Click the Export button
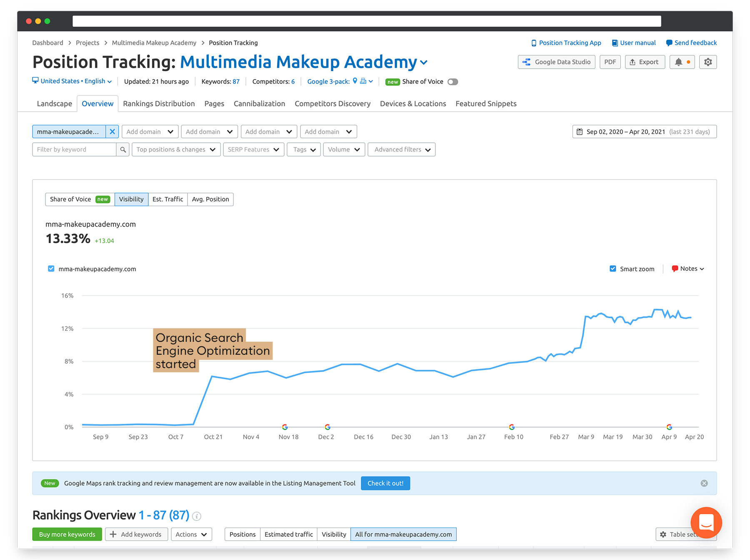Screen dimensions: 750x560 [645, 62]
